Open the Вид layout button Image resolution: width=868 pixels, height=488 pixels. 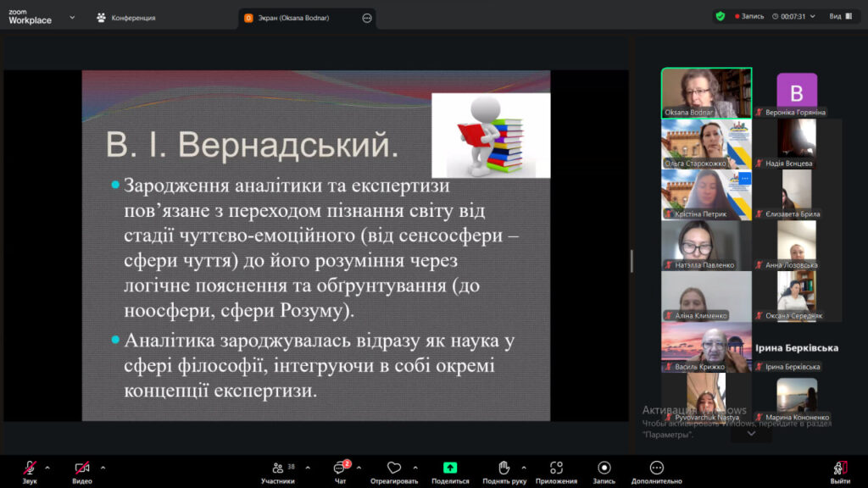click(x=839, y=16)
